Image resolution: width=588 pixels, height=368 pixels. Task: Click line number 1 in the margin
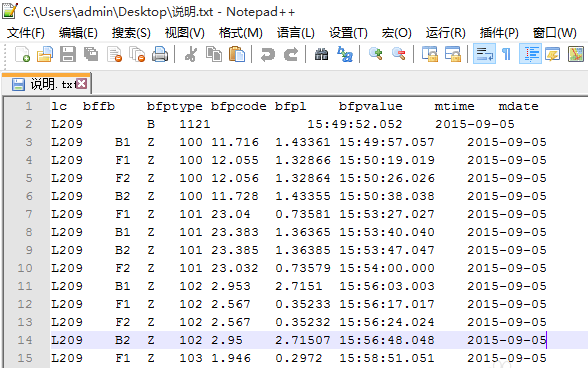tap(28, 106)
